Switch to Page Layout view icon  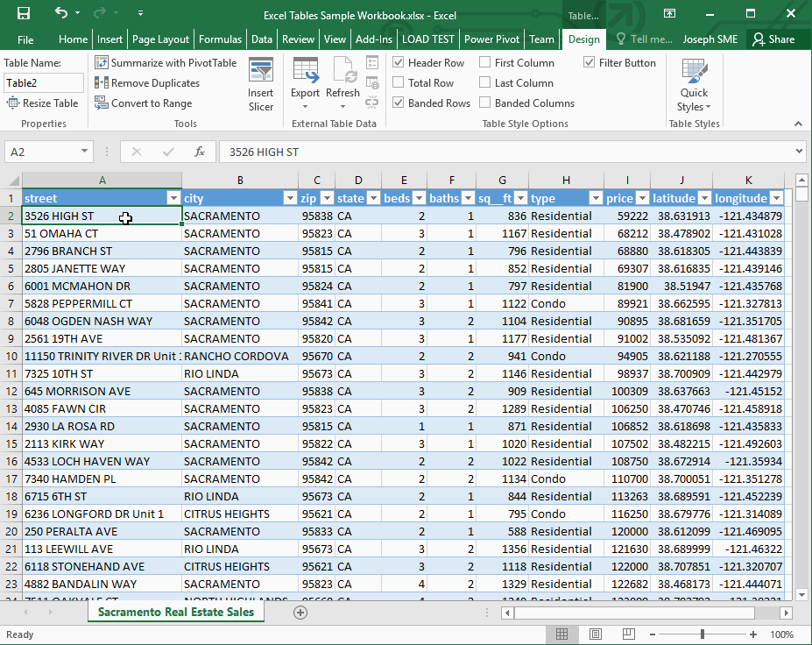[596, 634]
